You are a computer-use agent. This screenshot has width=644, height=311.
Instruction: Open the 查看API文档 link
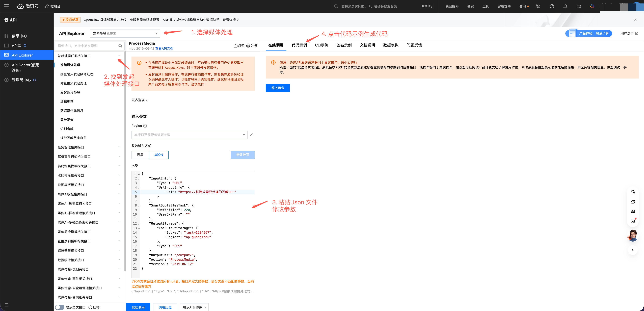point(164,48)
